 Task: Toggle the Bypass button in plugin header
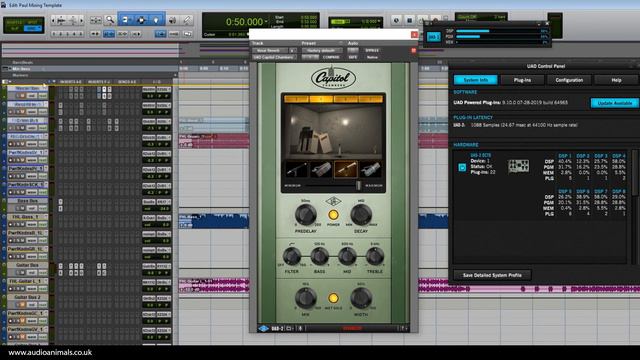(372, 50)
